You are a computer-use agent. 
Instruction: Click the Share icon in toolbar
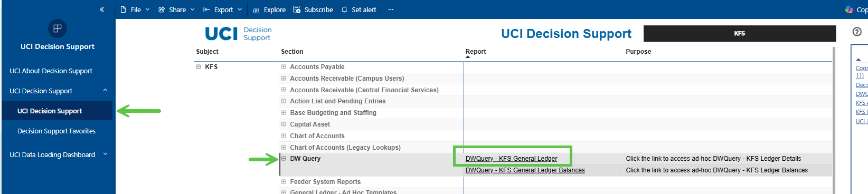click(162, 9)
